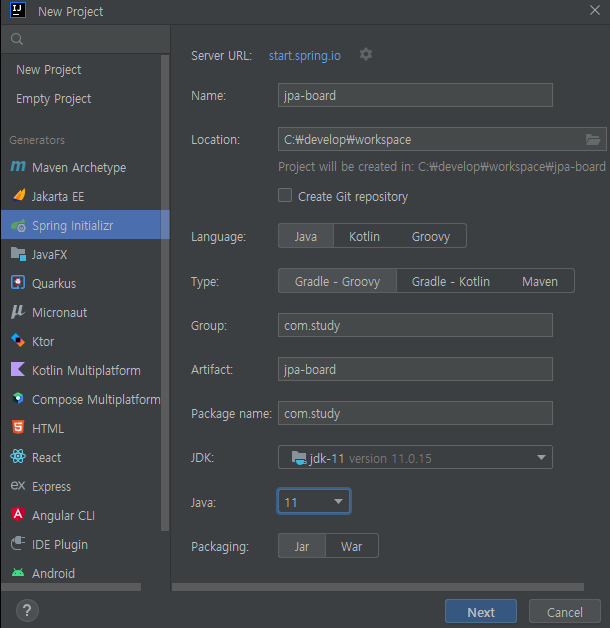Click the Next button

481,611
